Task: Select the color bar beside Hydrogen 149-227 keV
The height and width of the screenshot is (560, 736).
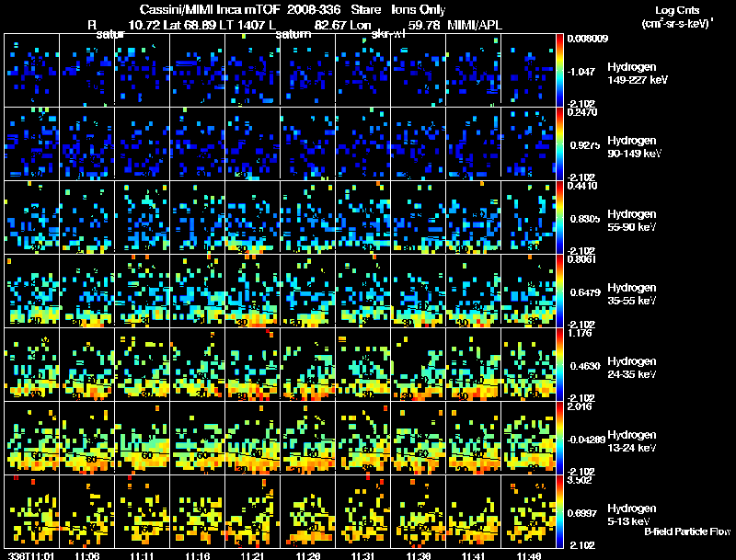Action: pos(559,70)
